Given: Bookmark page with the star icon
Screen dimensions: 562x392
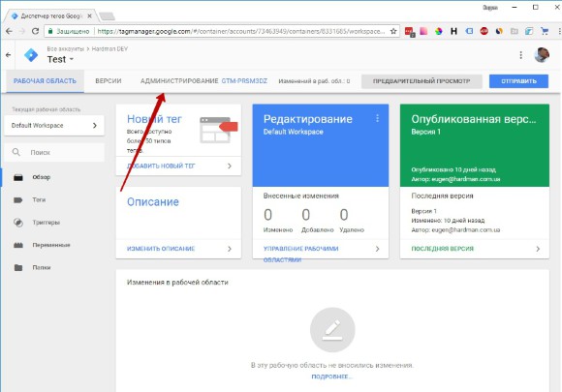Looking at the screenshot, I should [x=393, y=32].
